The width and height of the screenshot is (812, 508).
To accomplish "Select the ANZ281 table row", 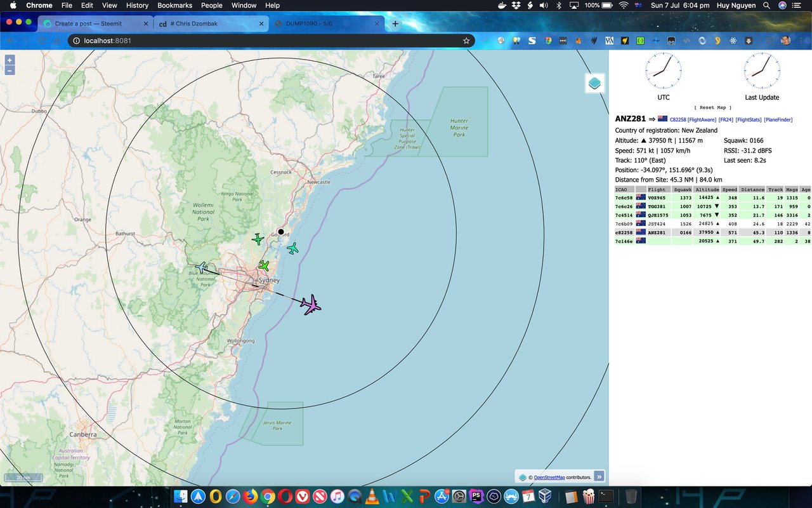I will (x=713, y=232).
